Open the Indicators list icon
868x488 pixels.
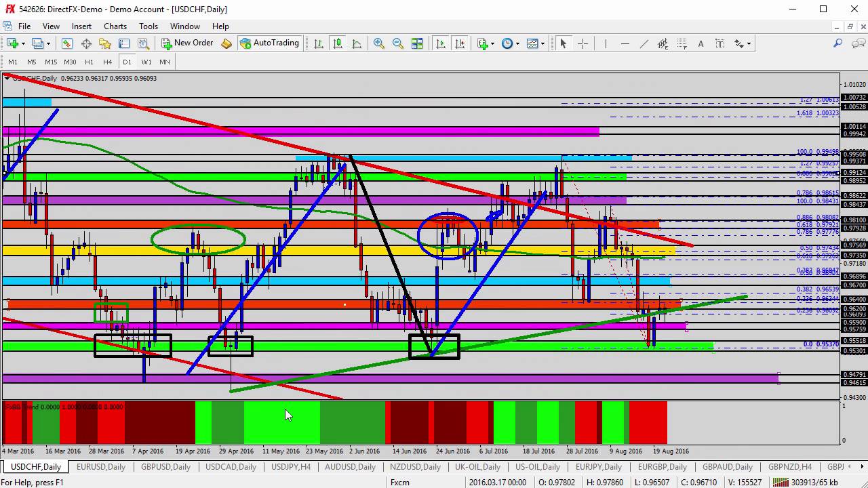(482, 43)
